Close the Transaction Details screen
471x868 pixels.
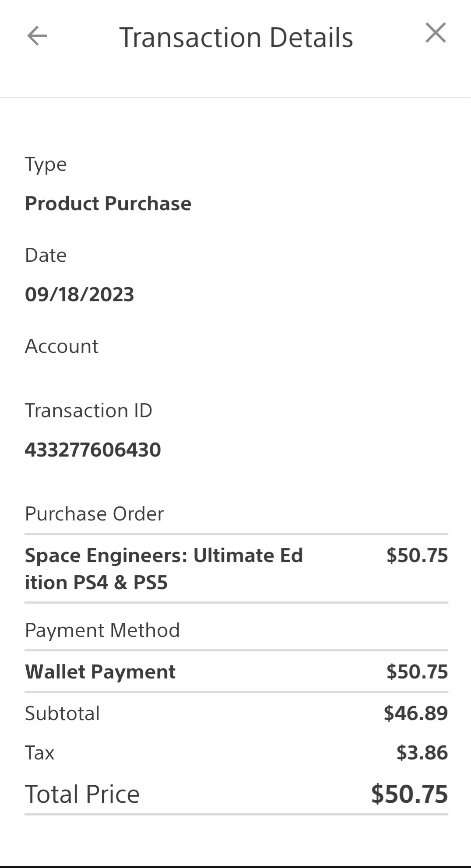click(x=436, y=33)
